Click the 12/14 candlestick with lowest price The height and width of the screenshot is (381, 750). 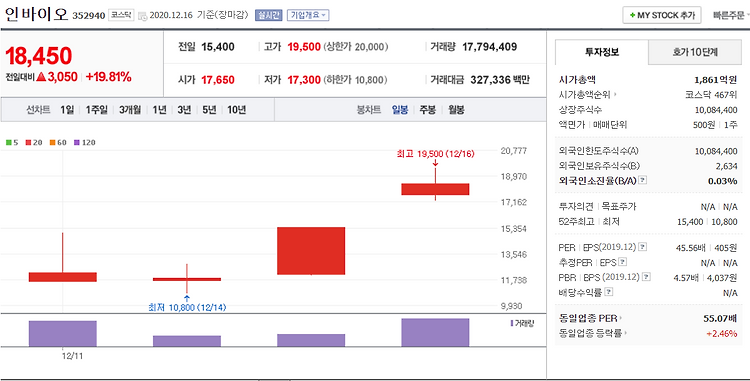click(187, 279)
